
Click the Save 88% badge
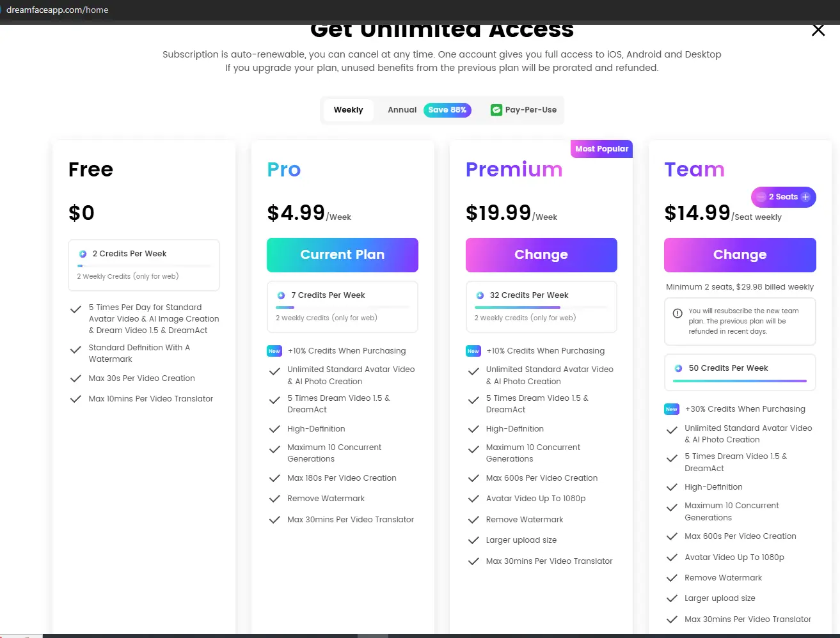tap(447, 110)
